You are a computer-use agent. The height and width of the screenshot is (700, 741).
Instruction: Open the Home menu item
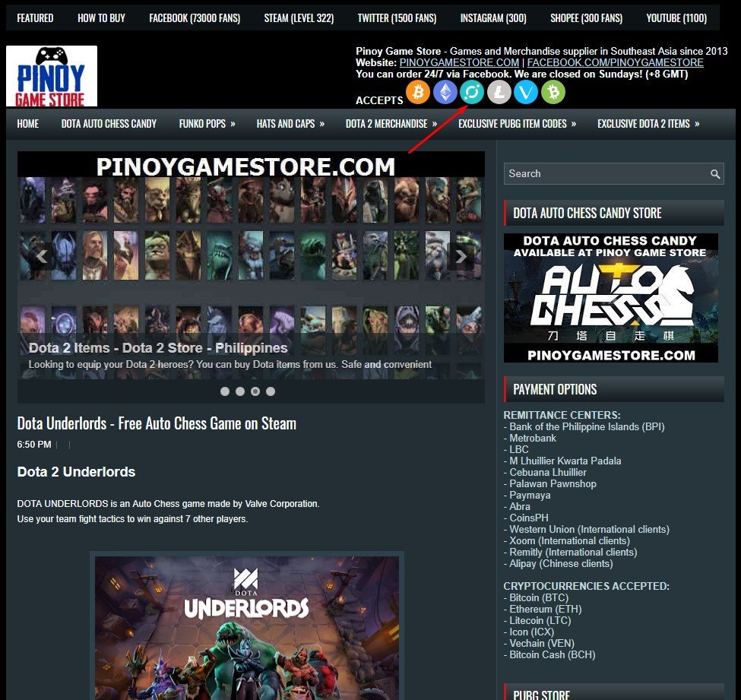coord(28,124)
